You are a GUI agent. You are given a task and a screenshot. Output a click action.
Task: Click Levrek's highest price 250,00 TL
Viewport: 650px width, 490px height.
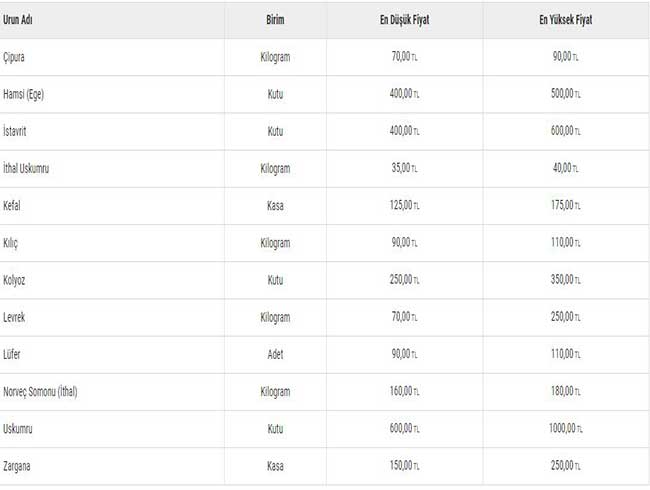point(564,317)
